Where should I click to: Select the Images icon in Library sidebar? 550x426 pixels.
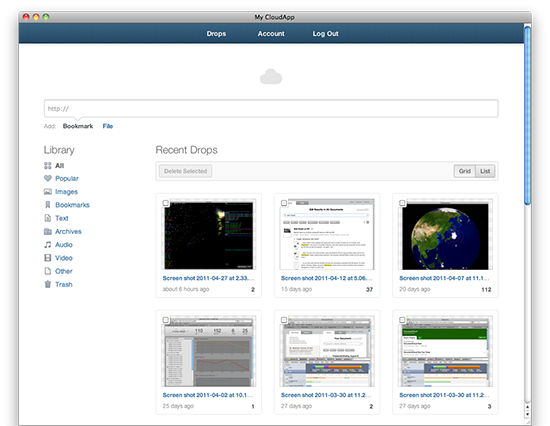pos(48,192)
